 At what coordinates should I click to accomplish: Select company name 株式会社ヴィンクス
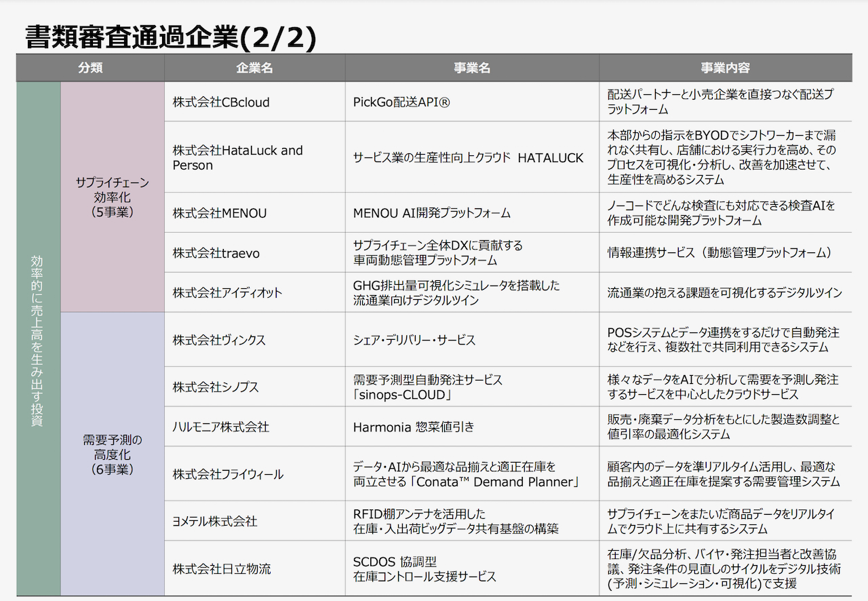tap(219, 340)
